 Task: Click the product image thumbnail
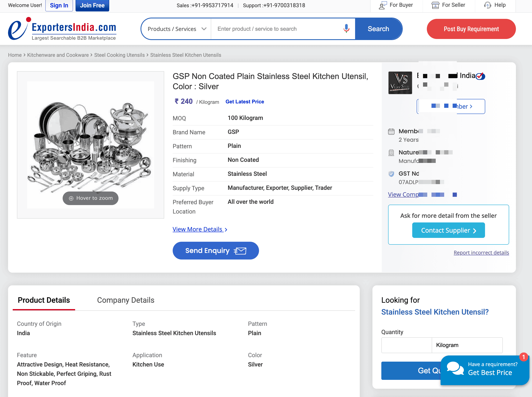pyautogui.click(x=90, y=145)
